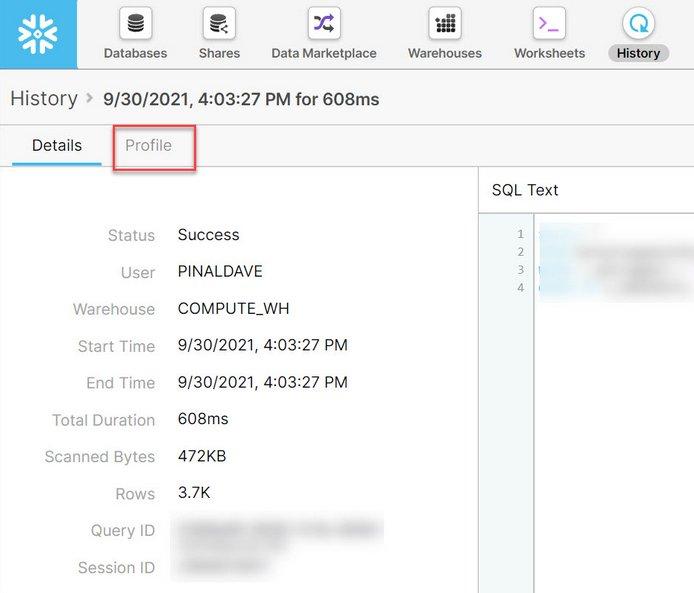Click line number 1 in SQL Text
Viewport: 694px width, 593px height.
coord(520,234)
